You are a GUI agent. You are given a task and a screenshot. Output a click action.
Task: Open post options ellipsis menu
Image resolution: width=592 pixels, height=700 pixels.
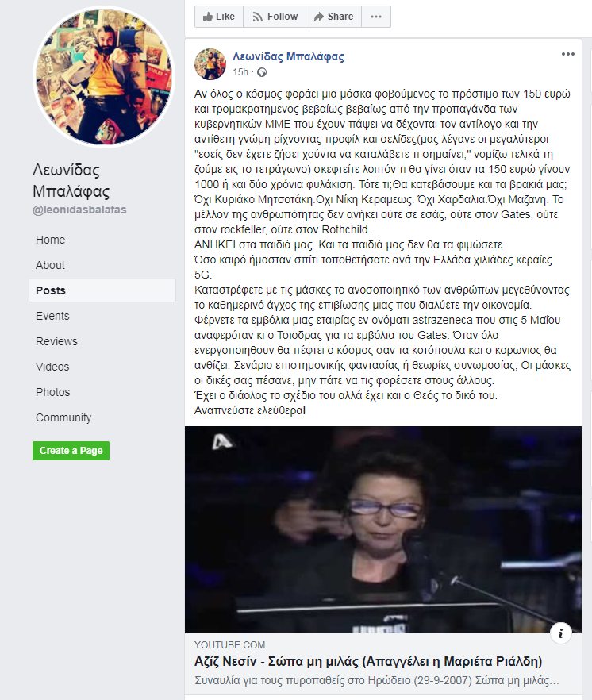coord(568,54)
